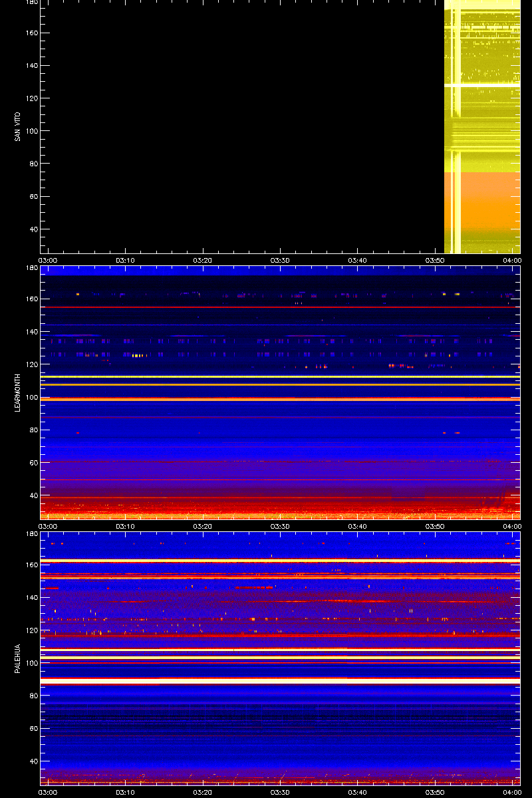Image resolution: width=532 pixels, height=798 pixels.
Task: Click 03:30 time label under San Vito panel
Action: (x=280, y=260)
